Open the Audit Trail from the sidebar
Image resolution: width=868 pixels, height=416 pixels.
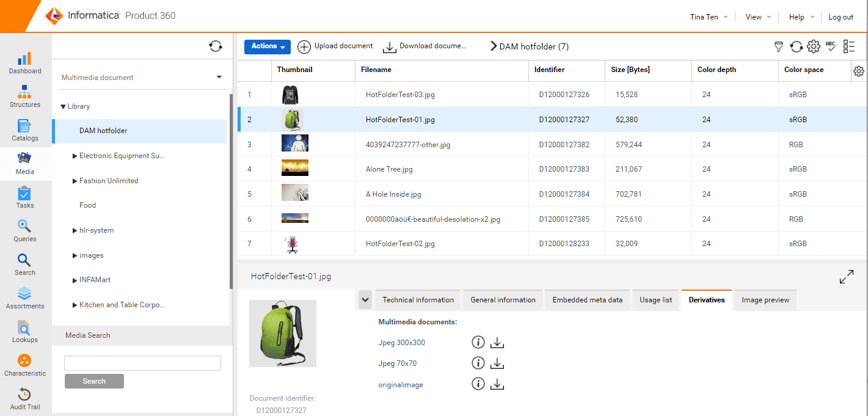24,398
